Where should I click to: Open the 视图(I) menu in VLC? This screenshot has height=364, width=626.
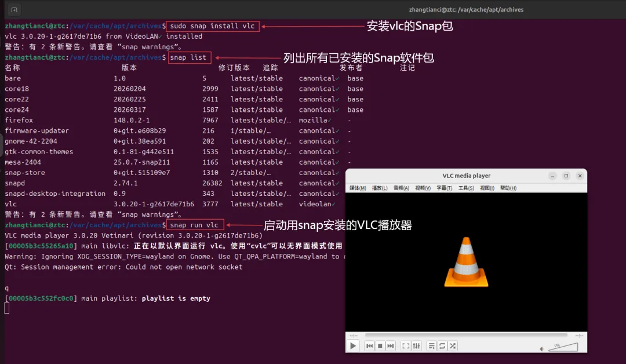[x=487, y=188]
